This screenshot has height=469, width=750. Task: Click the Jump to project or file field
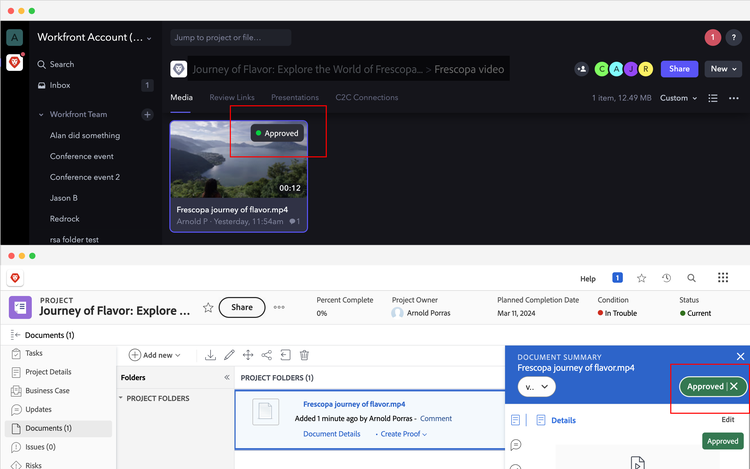click(230, 38)
